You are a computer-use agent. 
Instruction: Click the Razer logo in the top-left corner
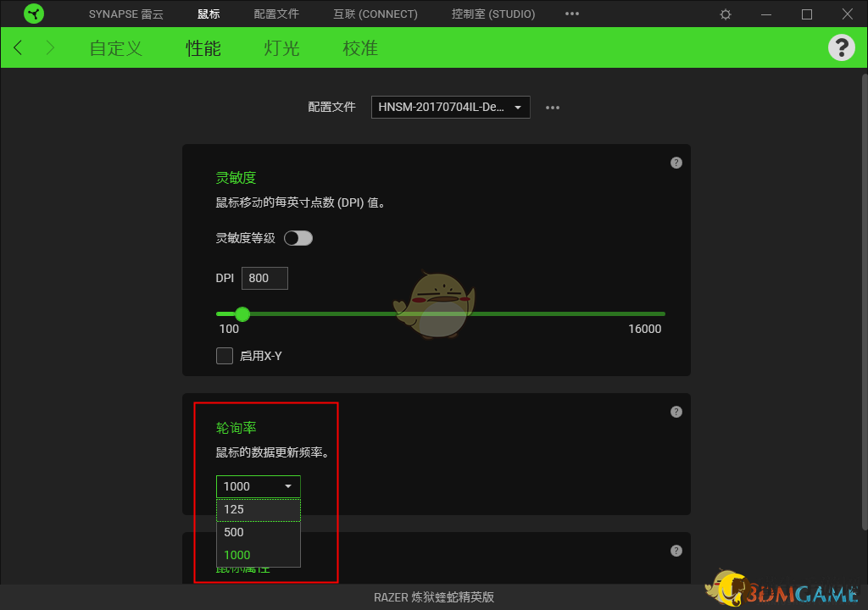(x=34, y=14)
